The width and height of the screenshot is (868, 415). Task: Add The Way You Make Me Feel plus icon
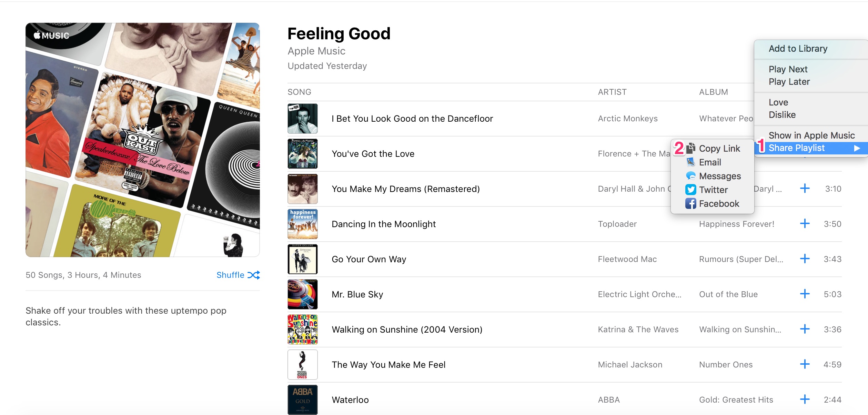[805, 364]
